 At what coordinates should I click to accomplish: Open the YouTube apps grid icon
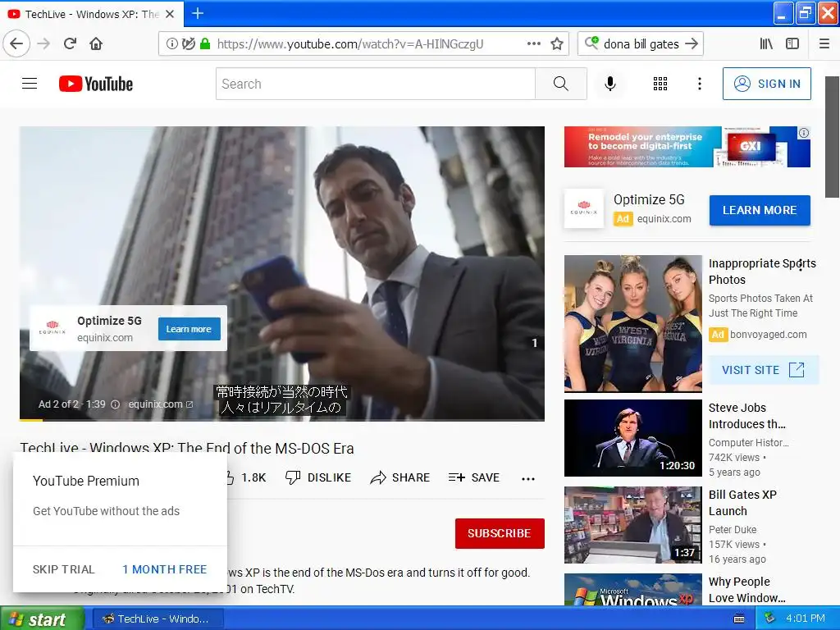(660, 84)
